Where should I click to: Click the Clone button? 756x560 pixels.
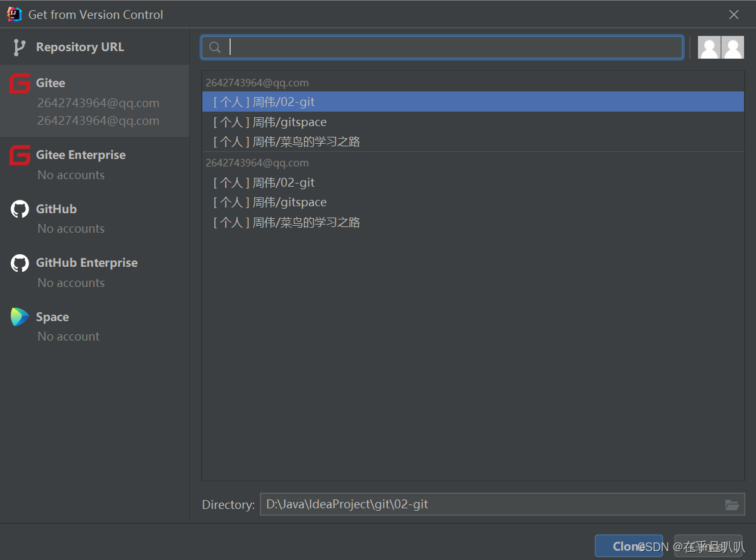tap(629, 546)
